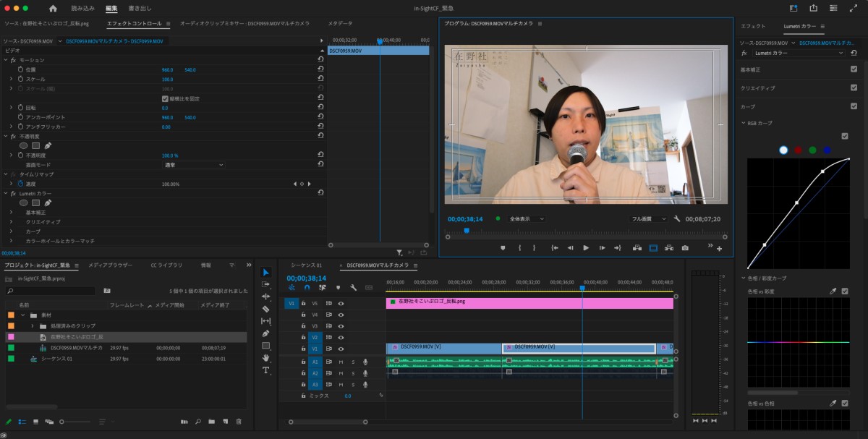Open the 全体表示 zoom level dropdown
The image size is (868, 439).
[x=527, y=218]
